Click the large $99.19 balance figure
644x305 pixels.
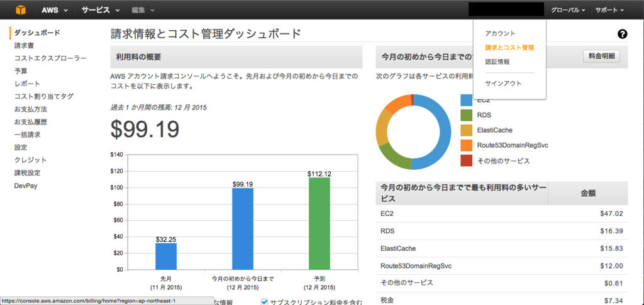coord(145,129)
